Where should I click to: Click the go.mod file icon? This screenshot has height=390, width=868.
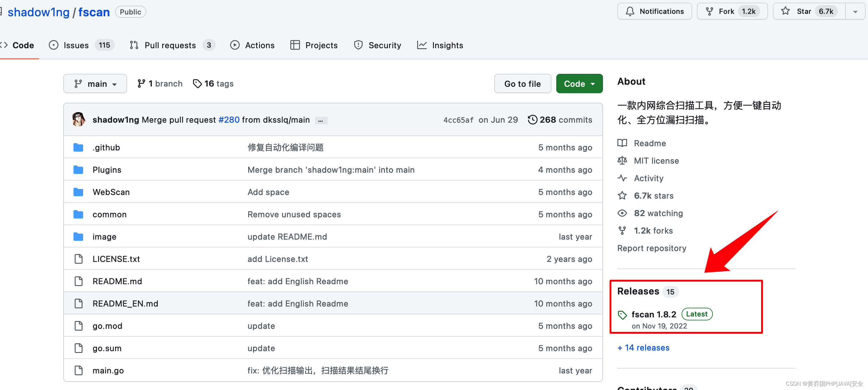coord(79,326)
